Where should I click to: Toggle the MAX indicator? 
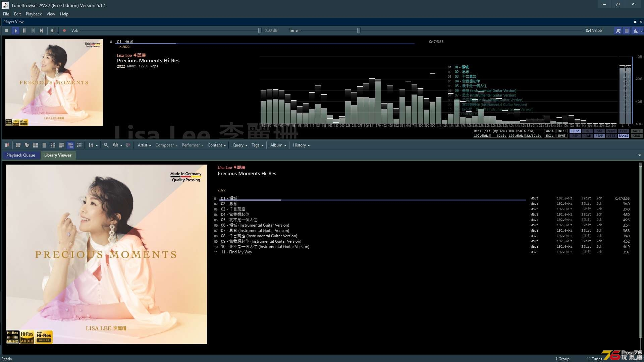pos(599,131)
